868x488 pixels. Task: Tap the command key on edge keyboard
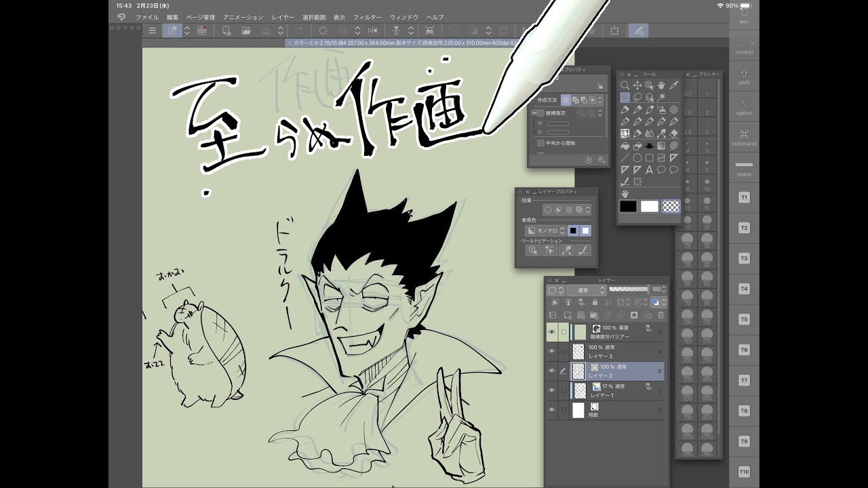pos(744,137)
